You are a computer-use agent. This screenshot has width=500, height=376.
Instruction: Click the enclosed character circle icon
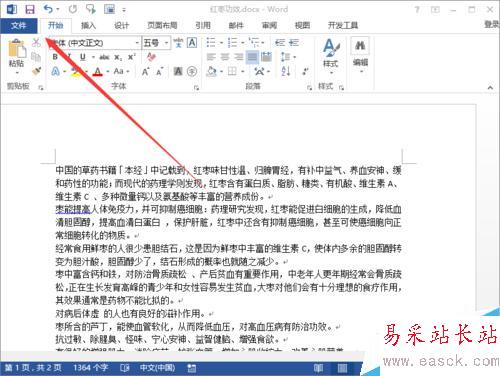(x=192, y=71)
